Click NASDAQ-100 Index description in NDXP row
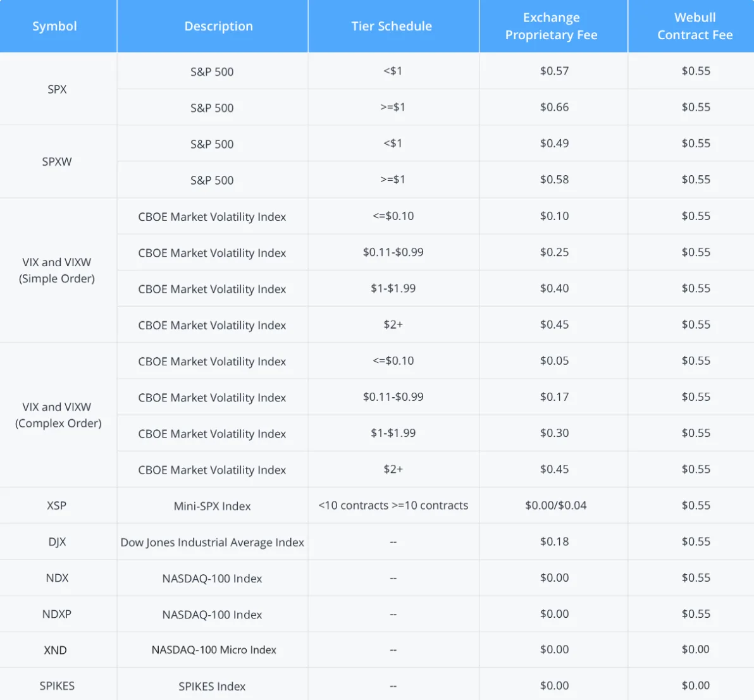The height and width of the screenshot is (700, 754). [x=212, y=615]
